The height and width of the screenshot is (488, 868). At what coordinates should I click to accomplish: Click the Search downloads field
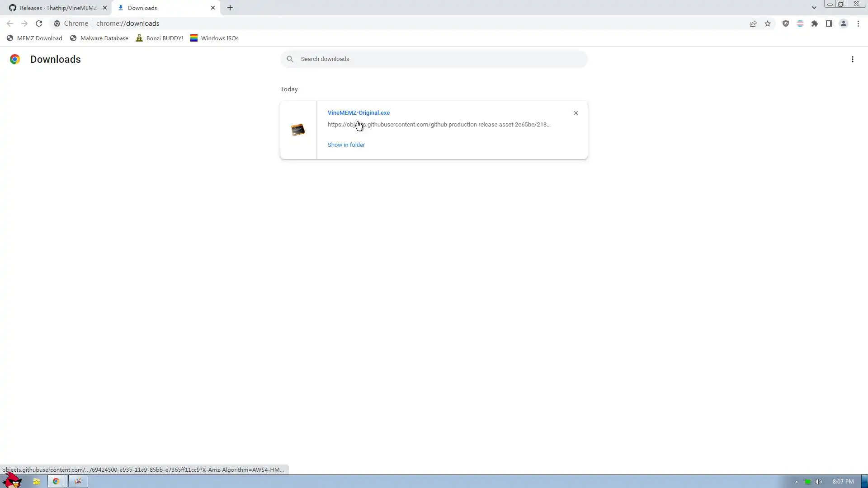[x=434, y=59]
